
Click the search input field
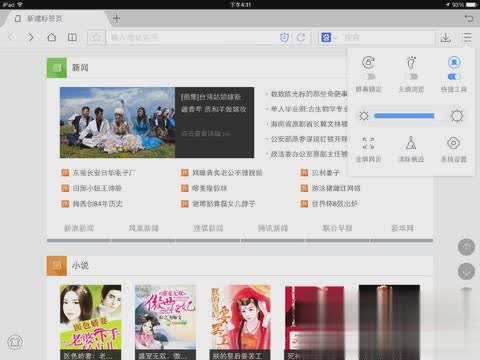click(388, 37)
